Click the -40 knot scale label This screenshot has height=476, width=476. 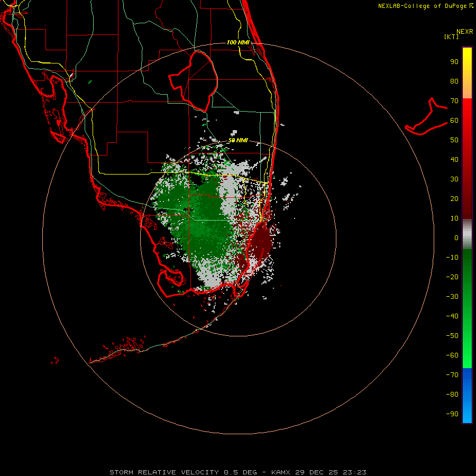click(452, 316)
